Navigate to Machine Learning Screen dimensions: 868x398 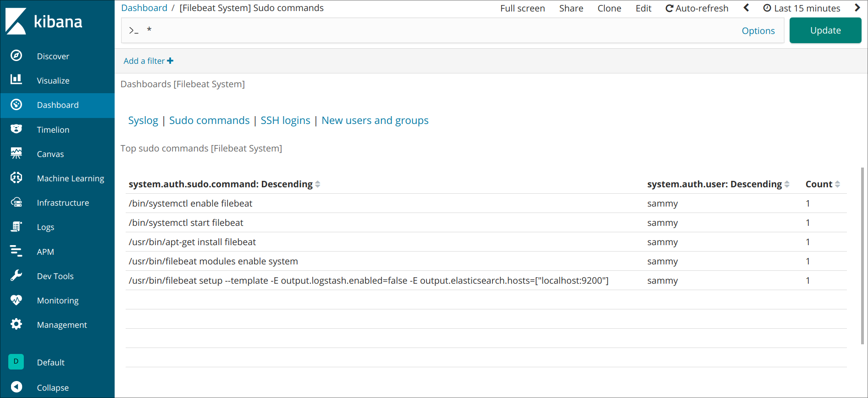point(71,178)
